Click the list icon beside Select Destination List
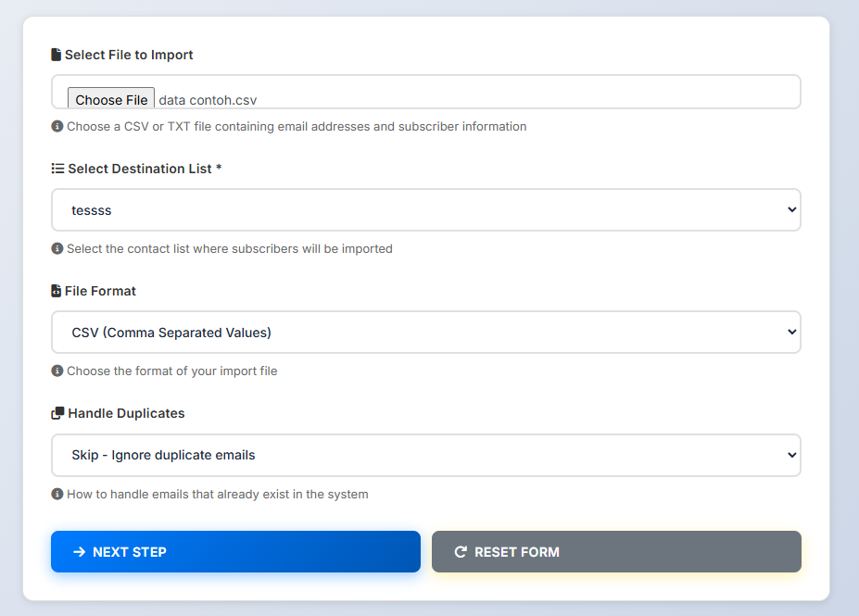 [57, 169]
